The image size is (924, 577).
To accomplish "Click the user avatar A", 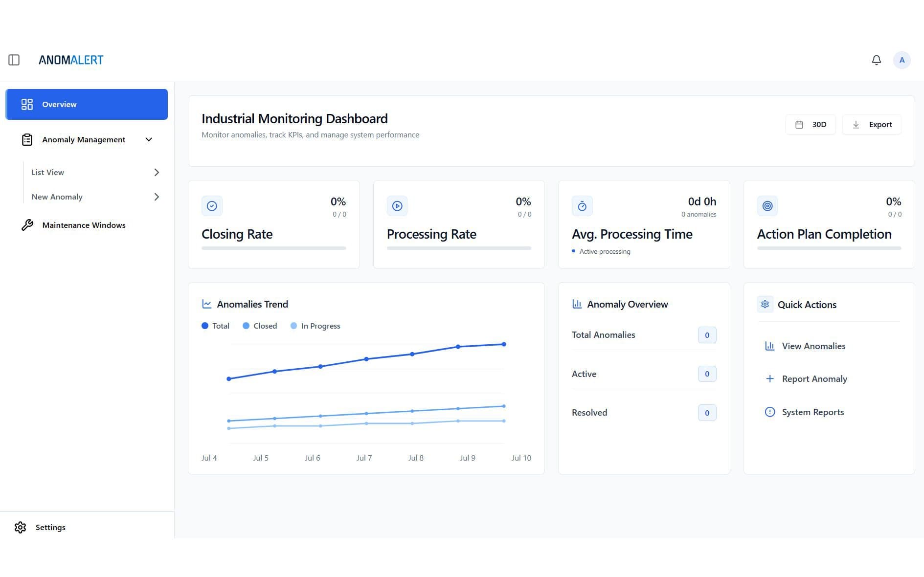I will pyautogui.click(x=901, y=60).
